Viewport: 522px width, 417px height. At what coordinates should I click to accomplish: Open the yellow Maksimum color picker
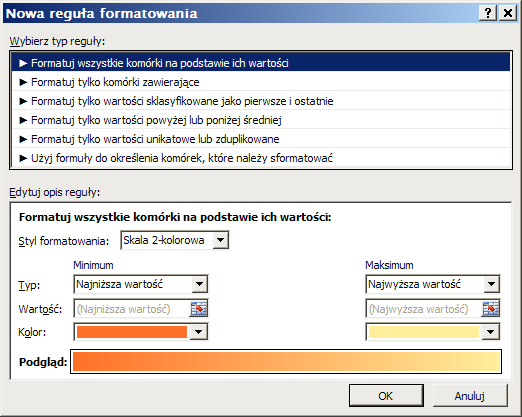click(x=433, y=332)
